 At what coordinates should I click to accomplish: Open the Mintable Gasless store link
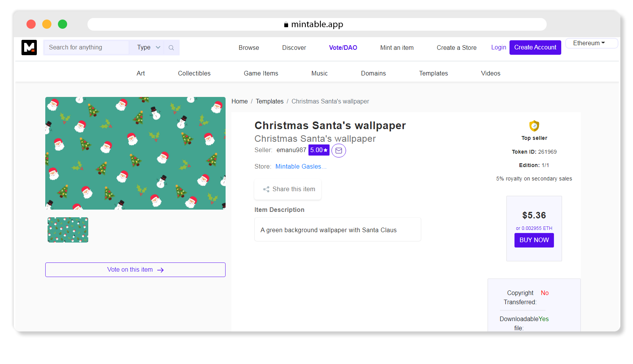pyautogui.click(x=300, y=166)
